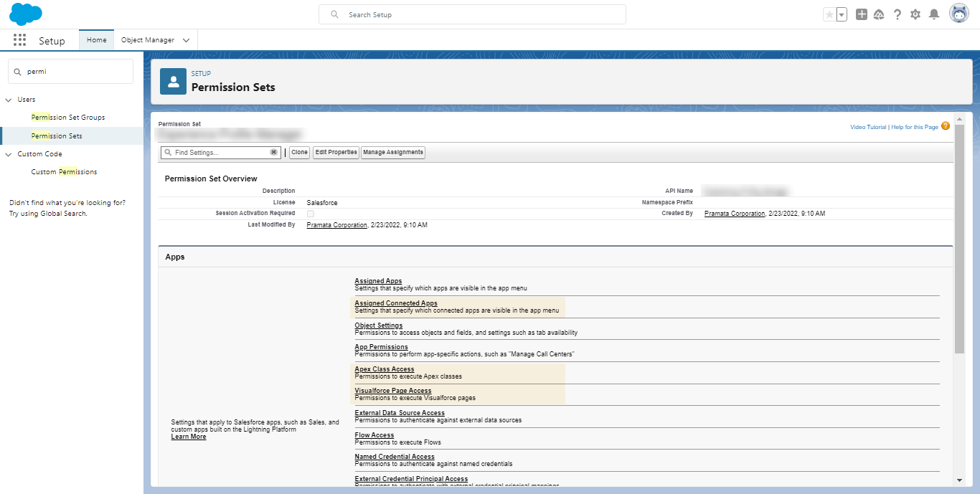Screen dimensions: 980x494
Task: Collapse the Users section in sidebar
Action: [9, 100]
